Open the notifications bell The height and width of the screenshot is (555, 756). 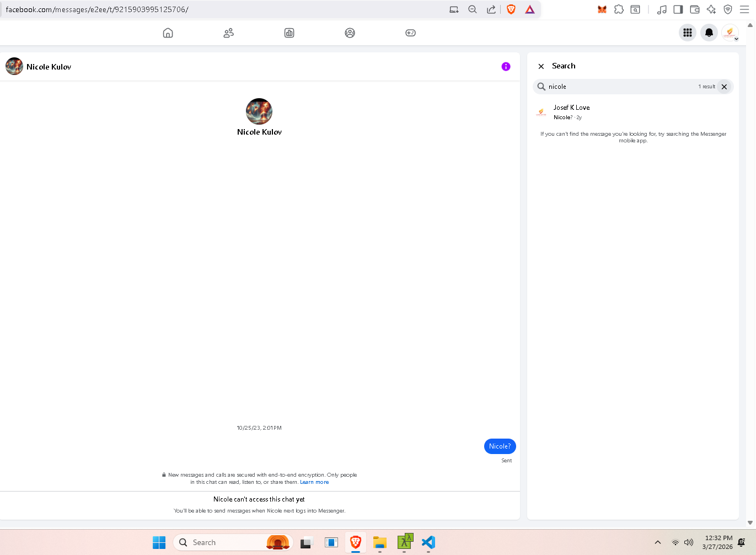[x=709, y=33]
